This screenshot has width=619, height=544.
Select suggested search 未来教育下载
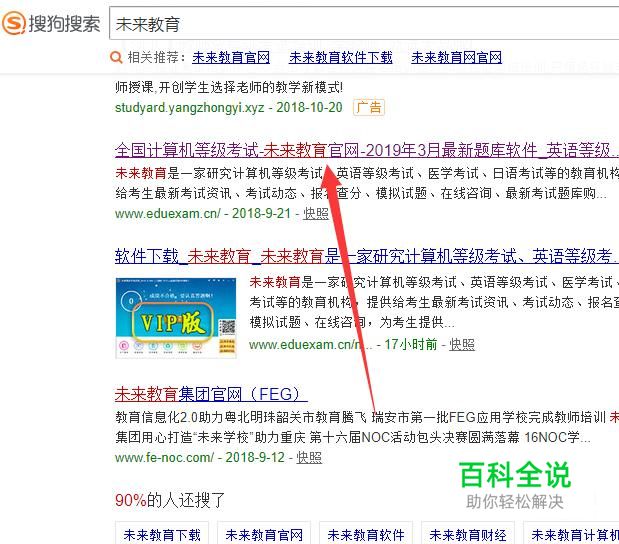coord(162,535)
